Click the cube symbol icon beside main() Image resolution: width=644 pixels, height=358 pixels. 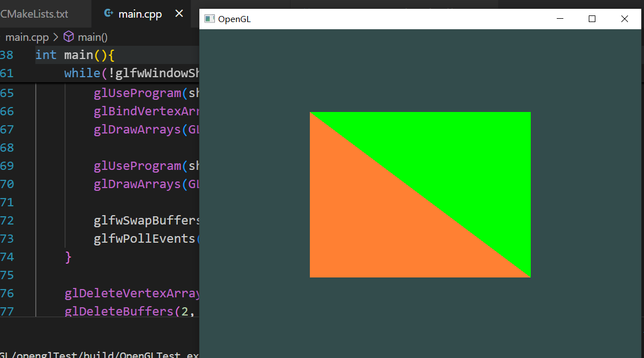click(x=69, y=37)
